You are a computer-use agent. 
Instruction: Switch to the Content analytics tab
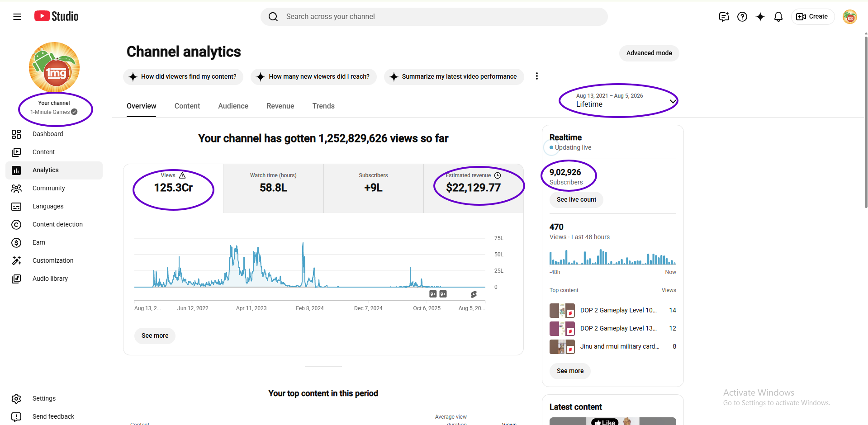187,106
